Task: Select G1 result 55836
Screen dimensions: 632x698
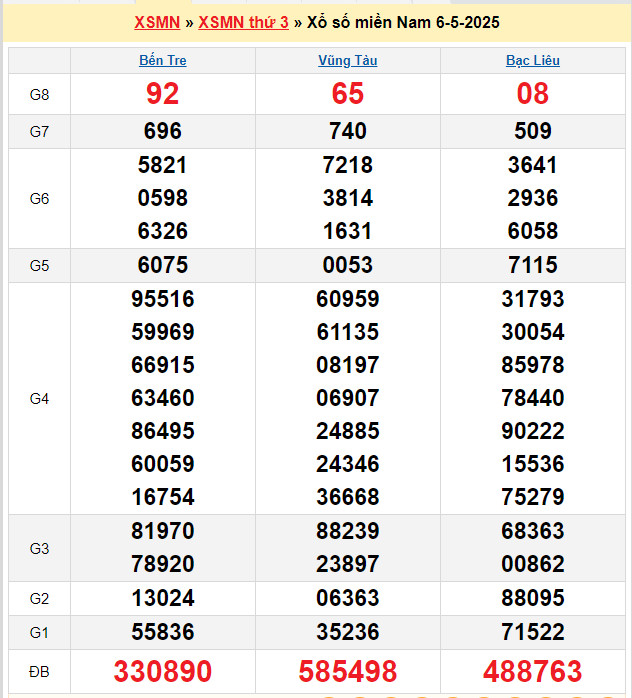Action: pos(163,632)
